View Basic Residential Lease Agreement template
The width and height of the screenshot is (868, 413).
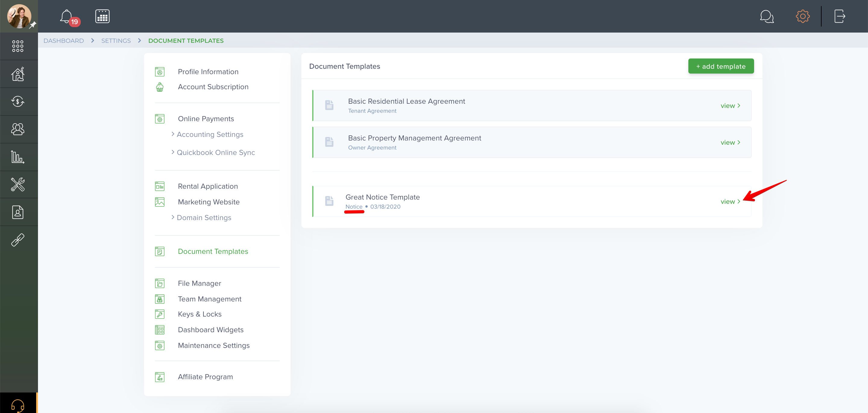[x=730, y=106]
